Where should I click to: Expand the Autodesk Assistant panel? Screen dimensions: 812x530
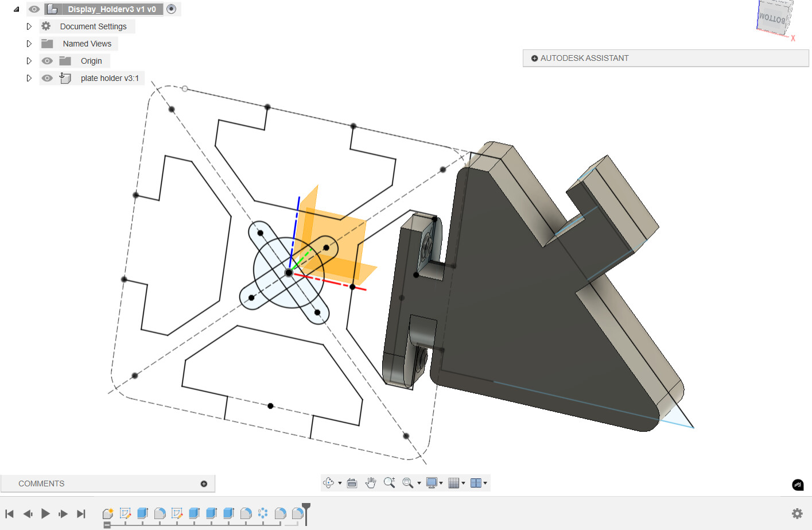pyautogui.click(x=534, y=59)
